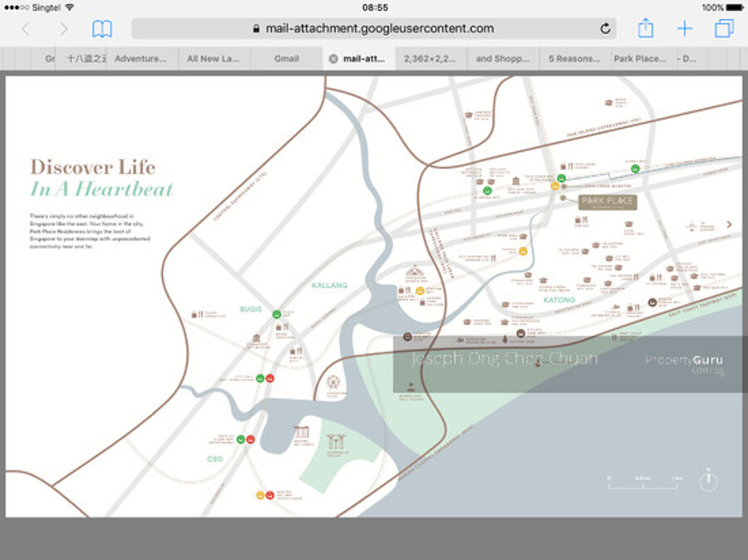Tap the address bar URL field

point(374,29)
